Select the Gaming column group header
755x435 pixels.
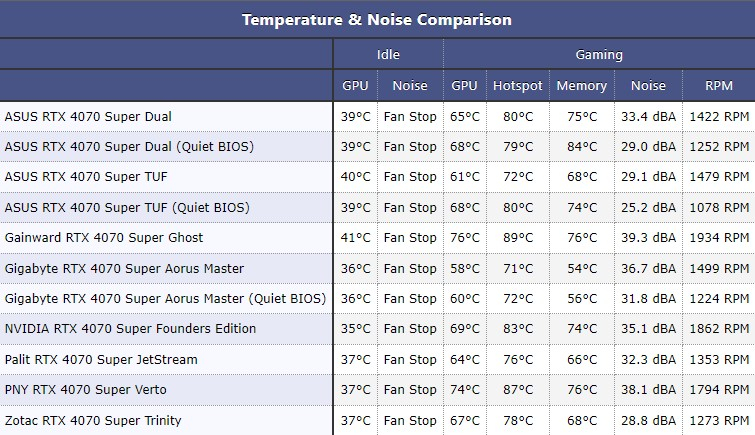point(599,55)
